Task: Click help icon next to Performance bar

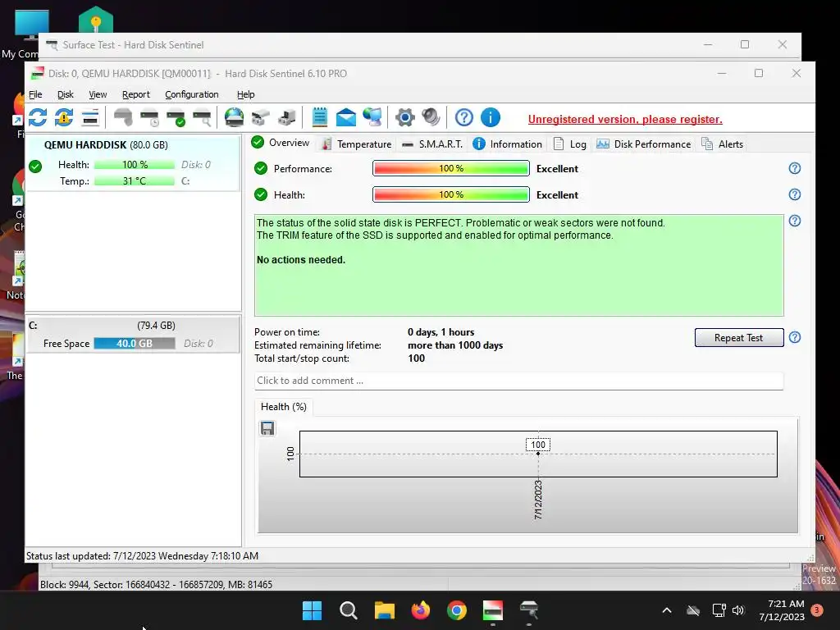Action: [x=794, y=168]
